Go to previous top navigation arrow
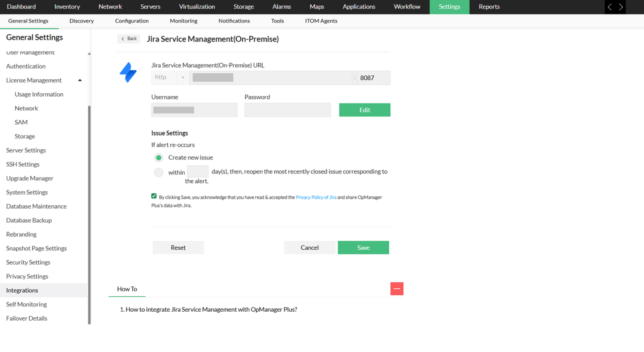This screenshot has width=644, height=352. pos(610,7)
